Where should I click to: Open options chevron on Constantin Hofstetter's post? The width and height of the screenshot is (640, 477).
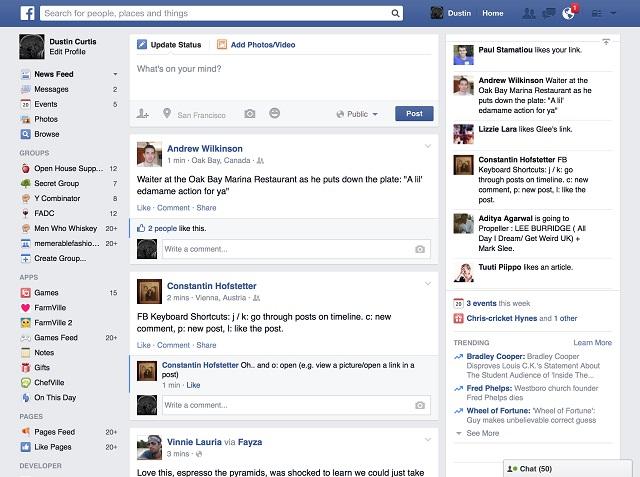428,284
